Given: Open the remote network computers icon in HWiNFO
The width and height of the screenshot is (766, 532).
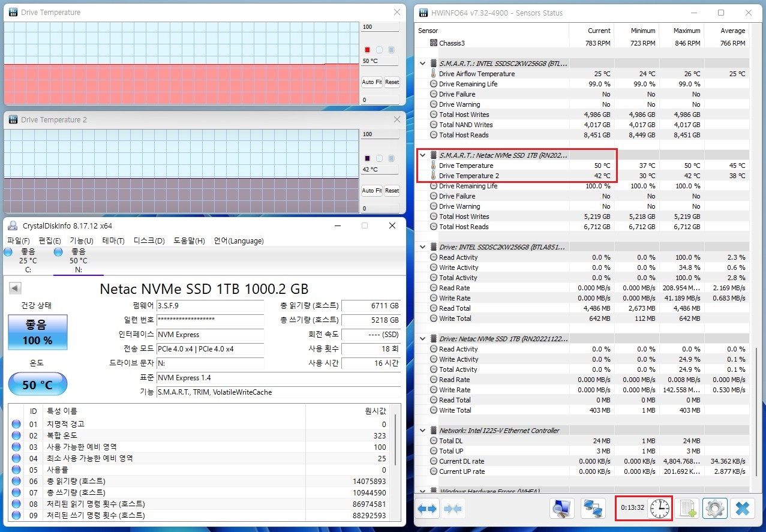Looking at the screenshot, I should (x=593, y=509).
